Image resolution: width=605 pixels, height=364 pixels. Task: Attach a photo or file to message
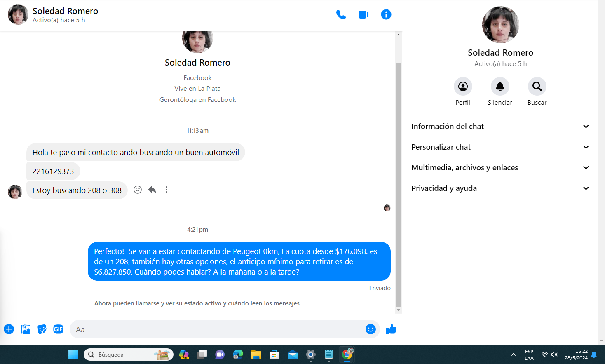click(x=26, y=329)
